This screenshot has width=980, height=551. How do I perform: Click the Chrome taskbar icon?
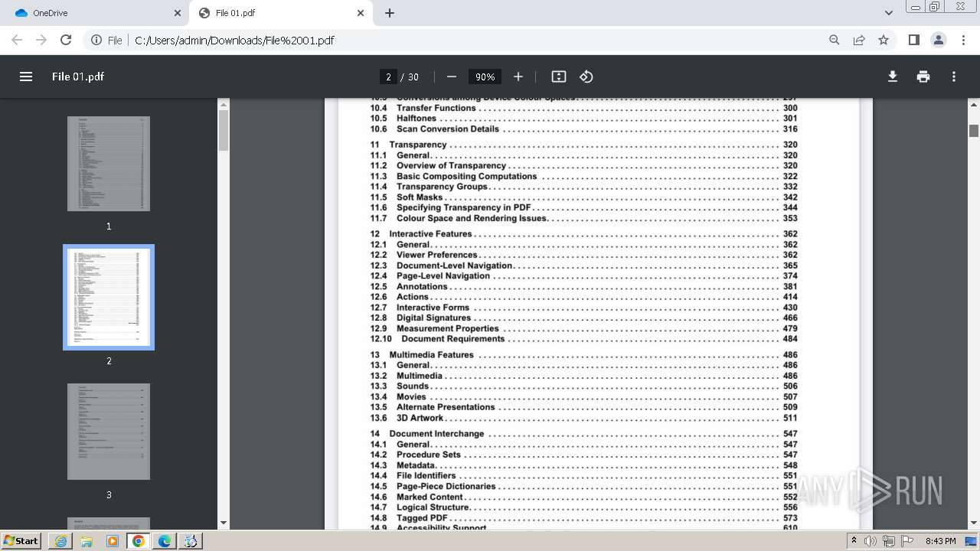pos(139,540)
